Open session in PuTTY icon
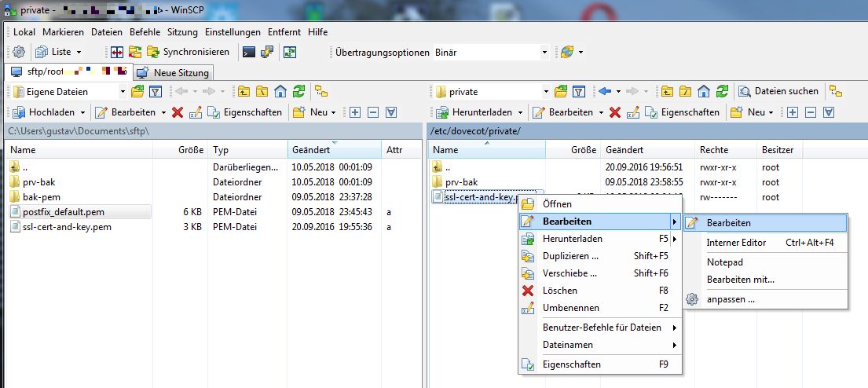Image resolution: width=868 pixels, height=388 pixels. tap(267, 52)
